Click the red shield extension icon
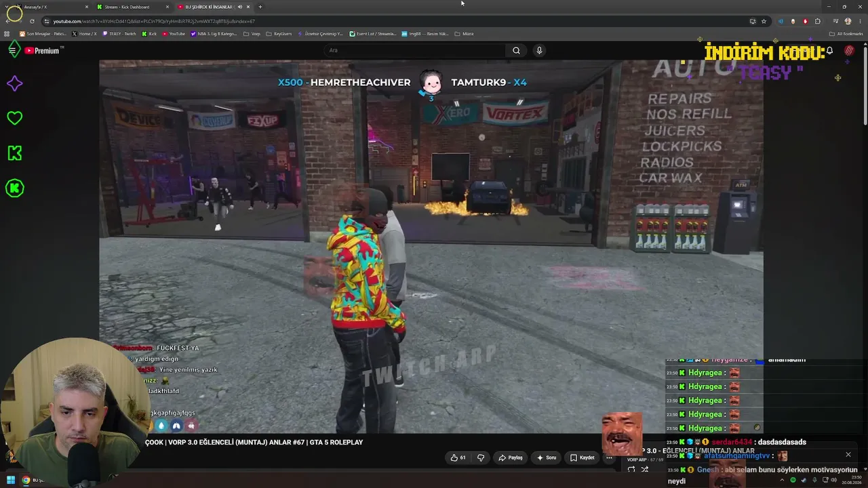 [806, 21]
